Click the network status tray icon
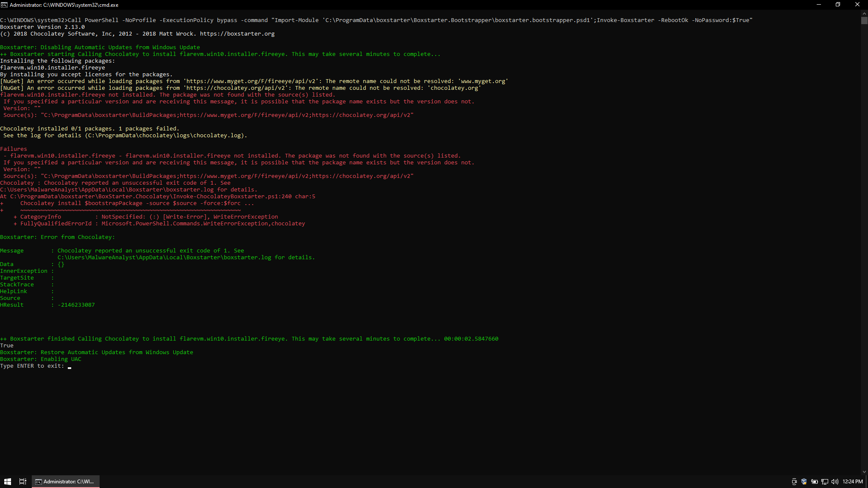 click(x=825, y=482)
